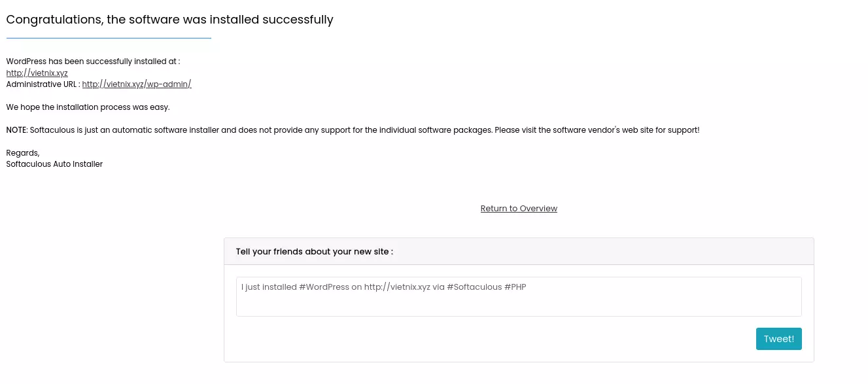Screen dimensions: 868x384
Task: Click the Softaculous Auto Installer signature
Action: [54, 164]
